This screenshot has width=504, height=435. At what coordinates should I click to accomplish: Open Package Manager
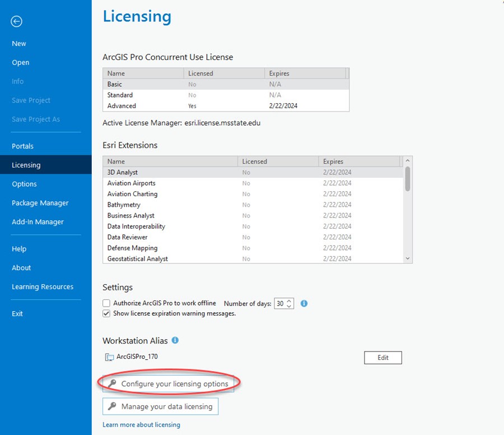pyautogui.click(x=40, y=203)
